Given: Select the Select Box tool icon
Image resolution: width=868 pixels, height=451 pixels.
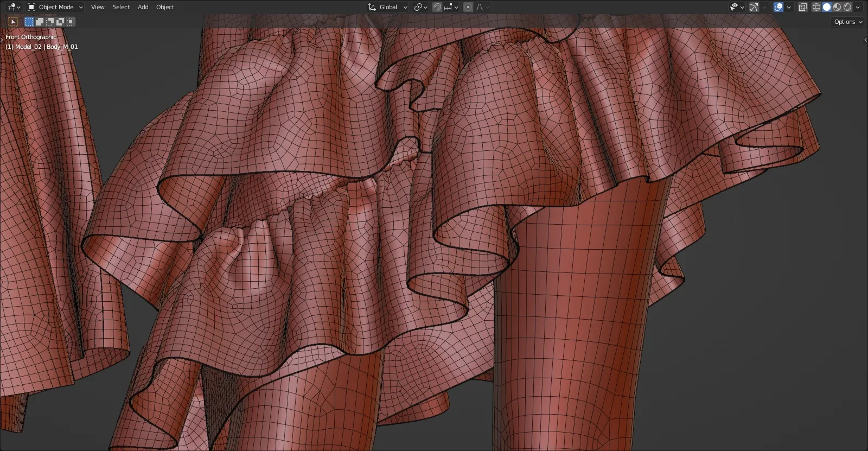Looking at the screenshot, I should pyautogui.click(x=13, y=22).
